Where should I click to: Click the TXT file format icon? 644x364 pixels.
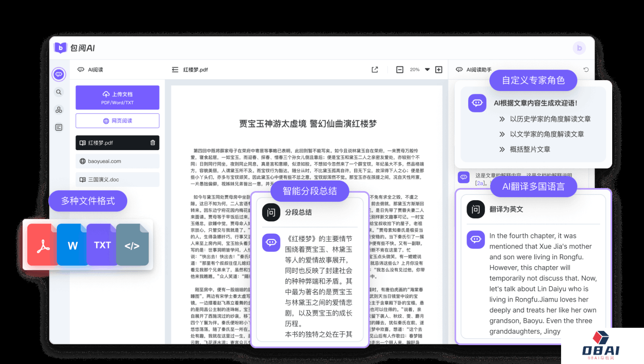[102, 245]
